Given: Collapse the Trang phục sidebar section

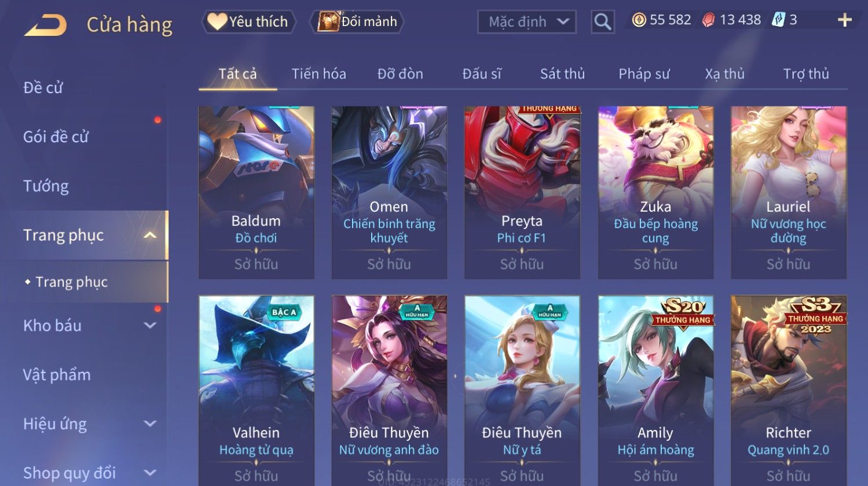Looking at the screenshot, I should 150,235.
